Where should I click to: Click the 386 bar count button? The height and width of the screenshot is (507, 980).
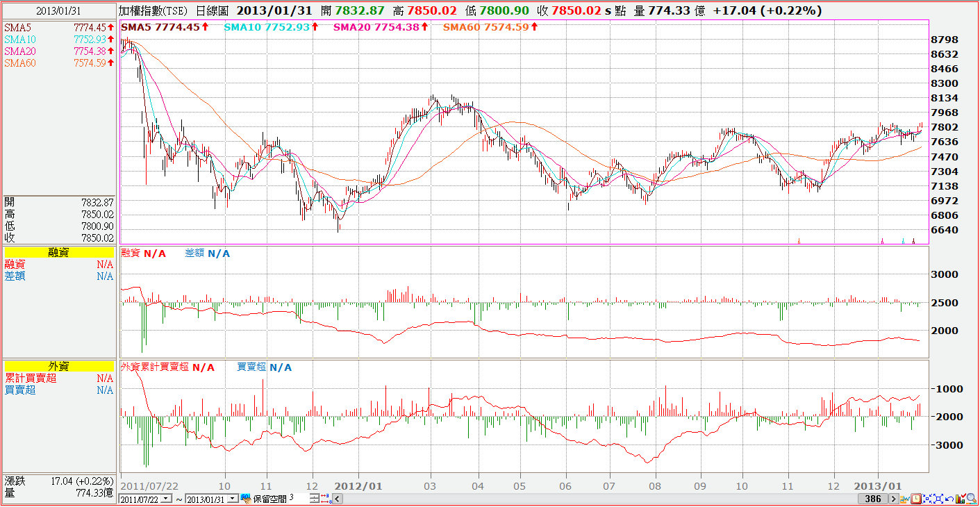click(872, 499)
